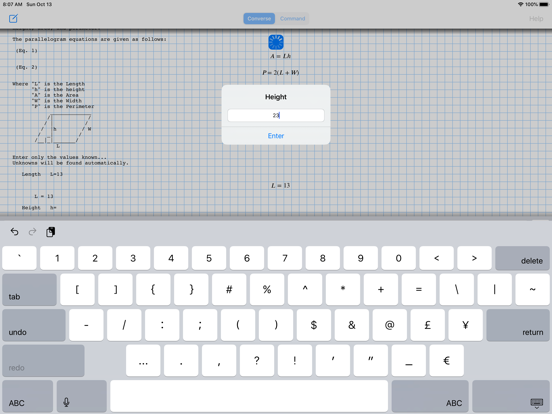Image resolution: width=552 pixels, height=414 pixels.
Task: Focus the Height input field
Action: pyautogui.click(x=276, y=115)
